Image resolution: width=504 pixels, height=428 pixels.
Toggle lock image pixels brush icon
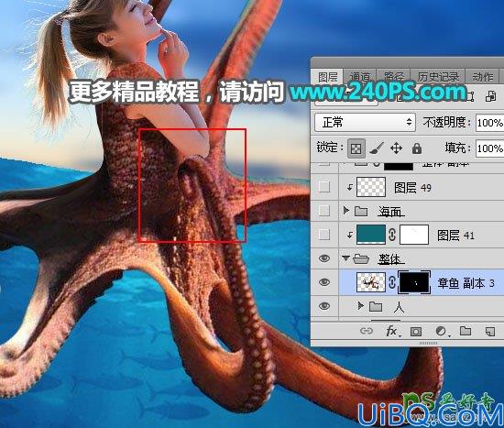coord(376,148)
